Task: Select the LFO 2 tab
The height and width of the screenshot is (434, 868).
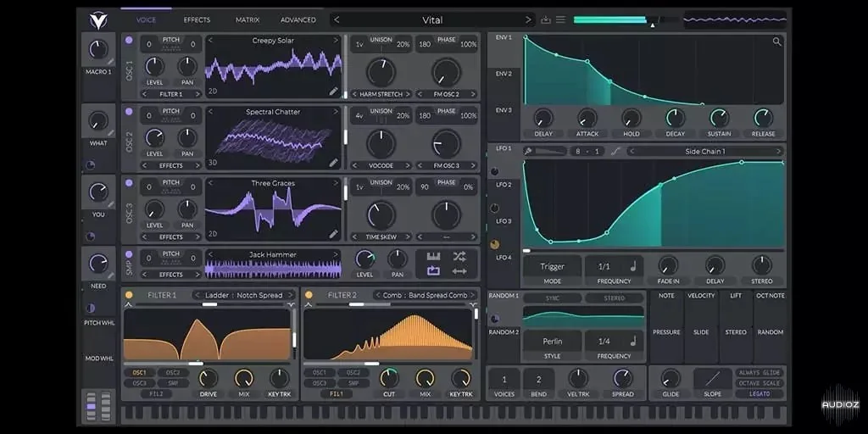Action: [504, 184]
